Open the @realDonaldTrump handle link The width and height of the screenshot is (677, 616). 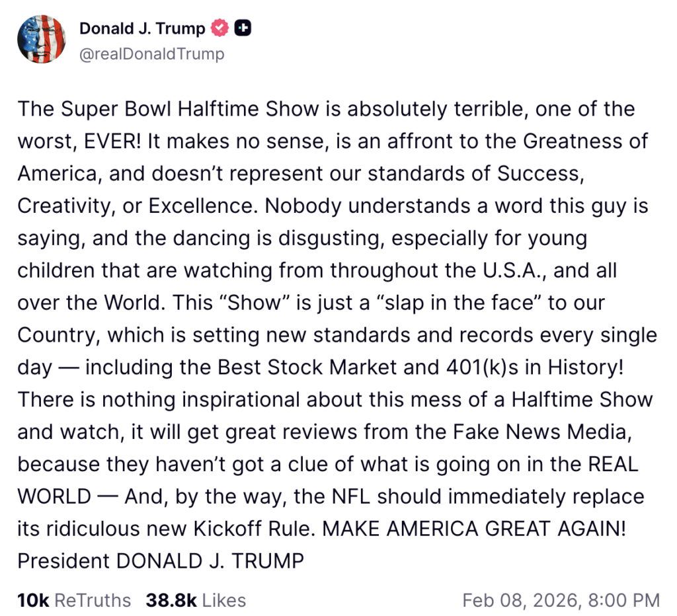tap(151, 54)
